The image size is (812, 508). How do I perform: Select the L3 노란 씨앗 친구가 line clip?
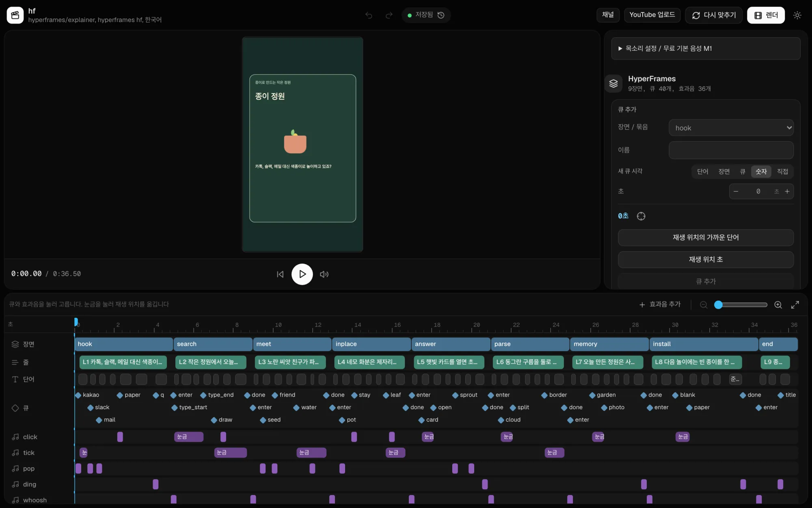[x=290, y=362]
